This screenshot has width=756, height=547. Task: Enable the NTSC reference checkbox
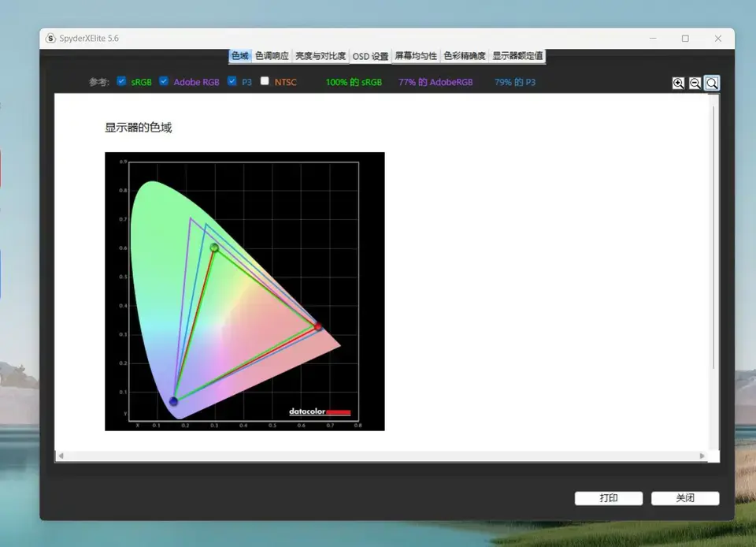265,81
